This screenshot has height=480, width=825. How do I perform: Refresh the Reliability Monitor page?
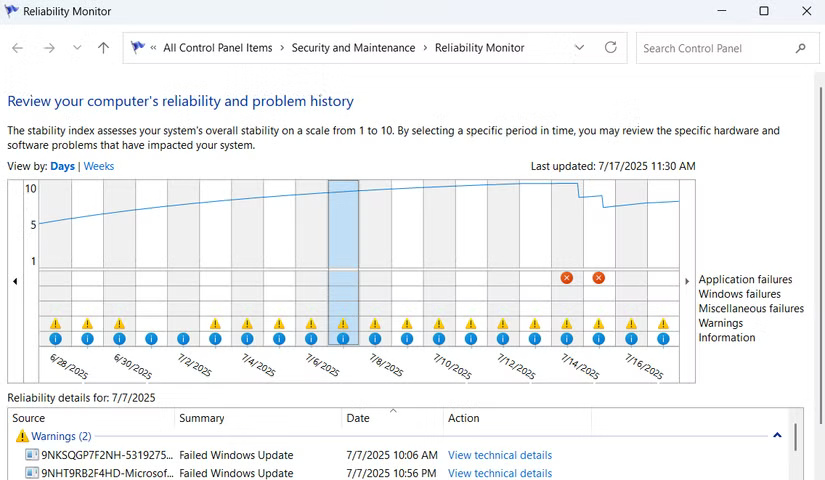(x=610, y=48)
